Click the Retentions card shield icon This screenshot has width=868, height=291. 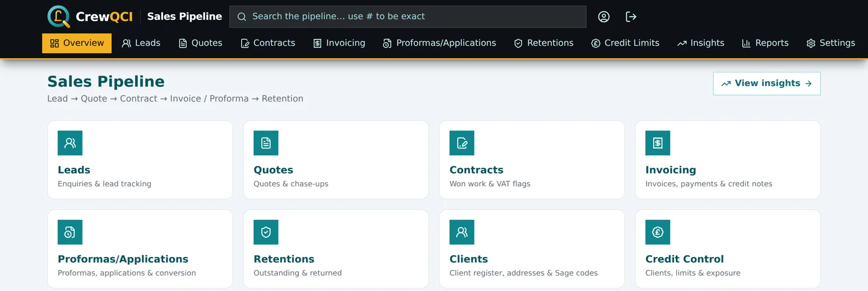[266, 232]
